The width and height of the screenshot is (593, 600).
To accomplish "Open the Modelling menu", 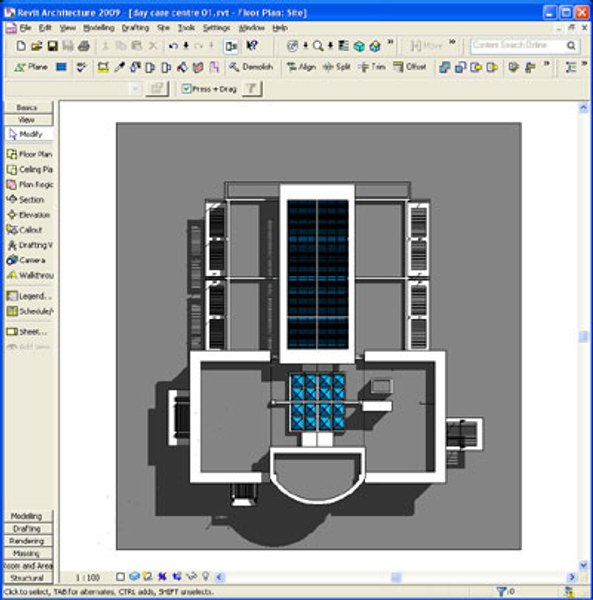I will click(99, 28).
